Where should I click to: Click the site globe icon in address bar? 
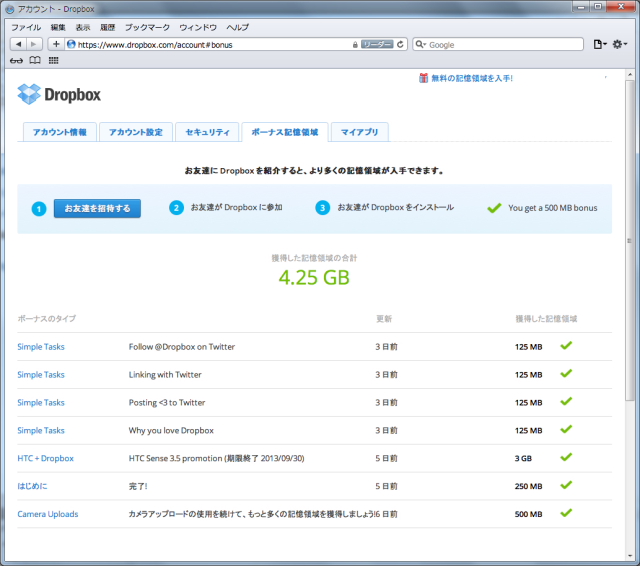coord(71,44)
